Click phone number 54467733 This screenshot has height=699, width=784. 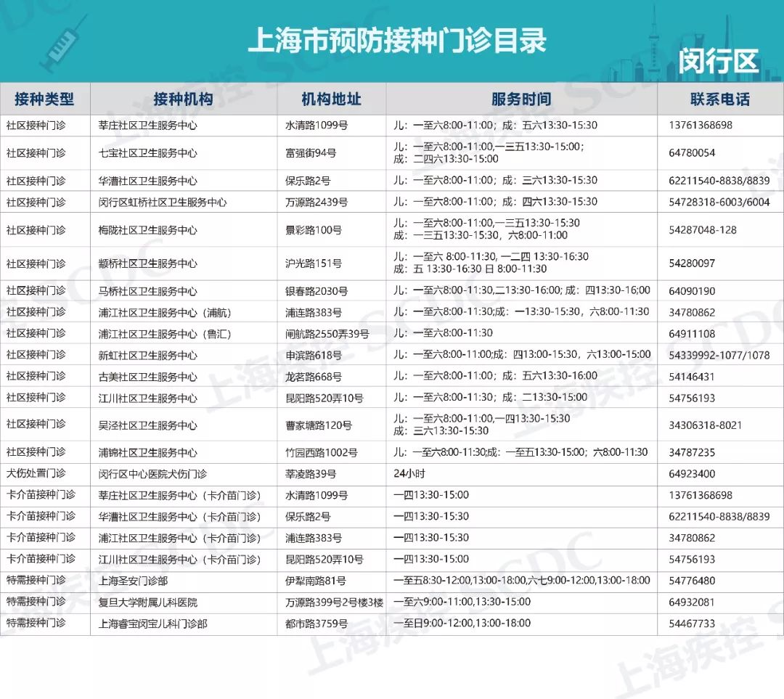pos(692,624)
